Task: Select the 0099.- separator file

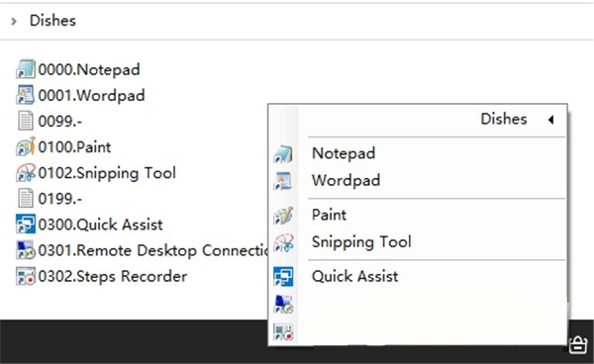Action: 49,121
